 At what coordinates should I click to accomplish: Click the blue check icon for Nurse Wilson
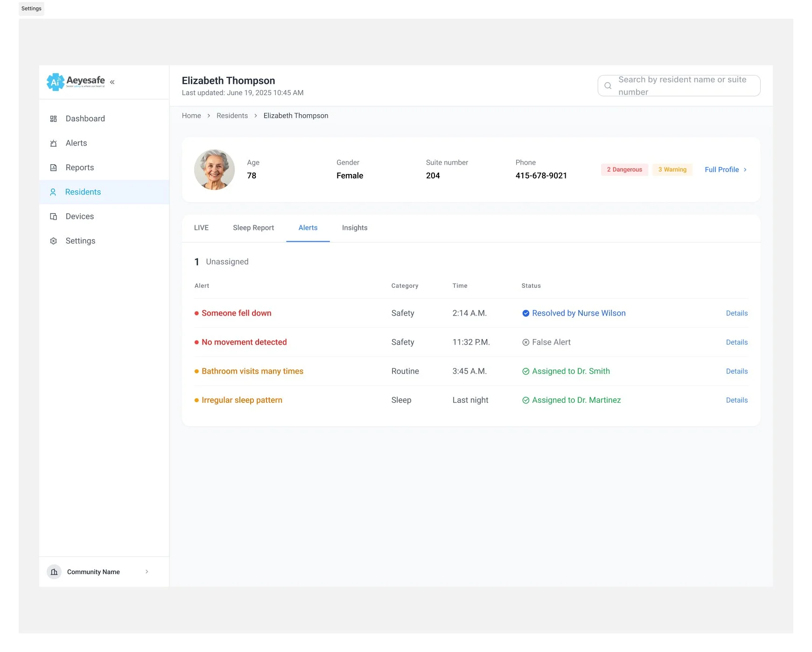coord(526,313)
